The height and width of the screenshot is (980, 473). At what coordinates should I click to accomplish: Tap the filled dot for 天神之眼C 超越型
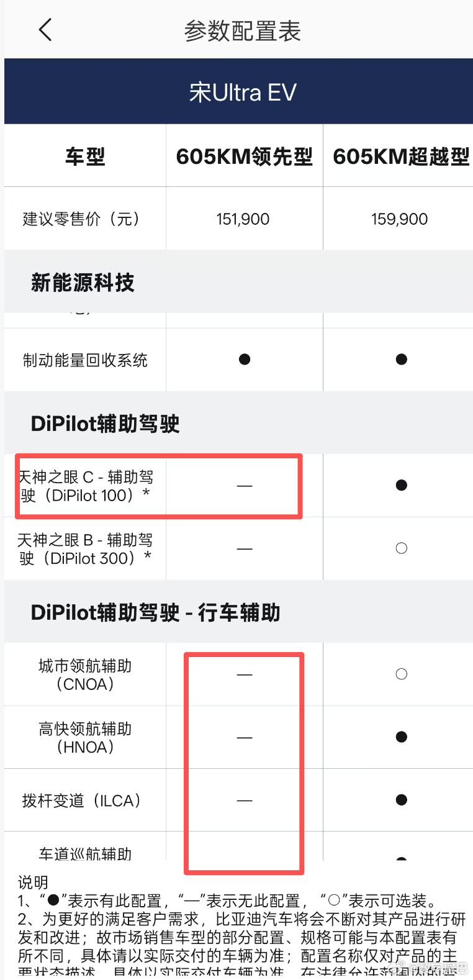point(402,485)
